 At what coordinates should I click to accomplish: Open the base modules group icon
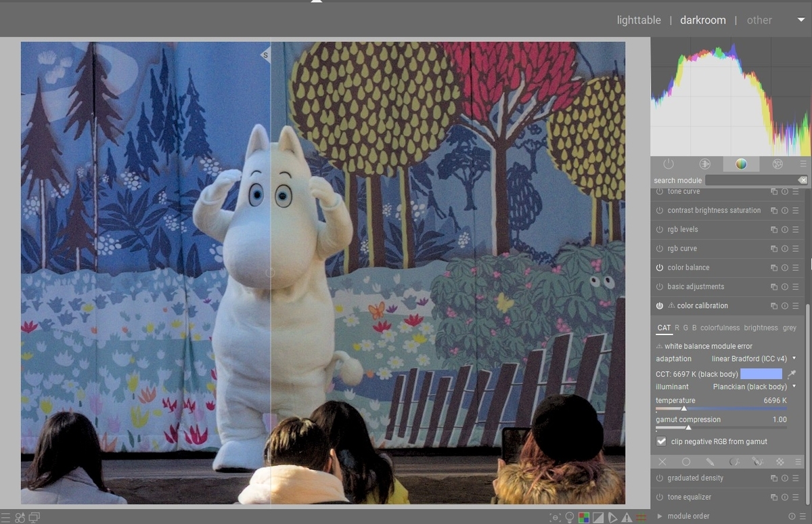705,164
